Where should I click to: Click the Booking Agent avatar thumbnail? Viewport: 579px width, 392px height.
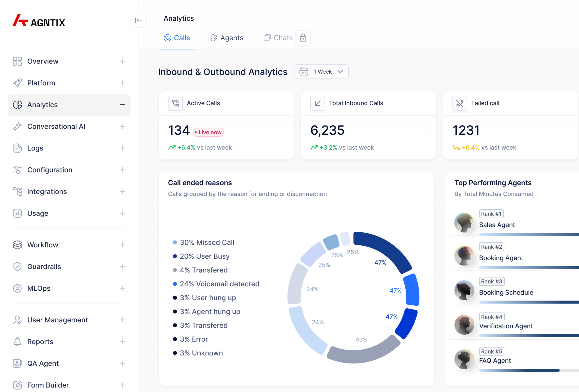pyautogui.click(x=464, y=255)
